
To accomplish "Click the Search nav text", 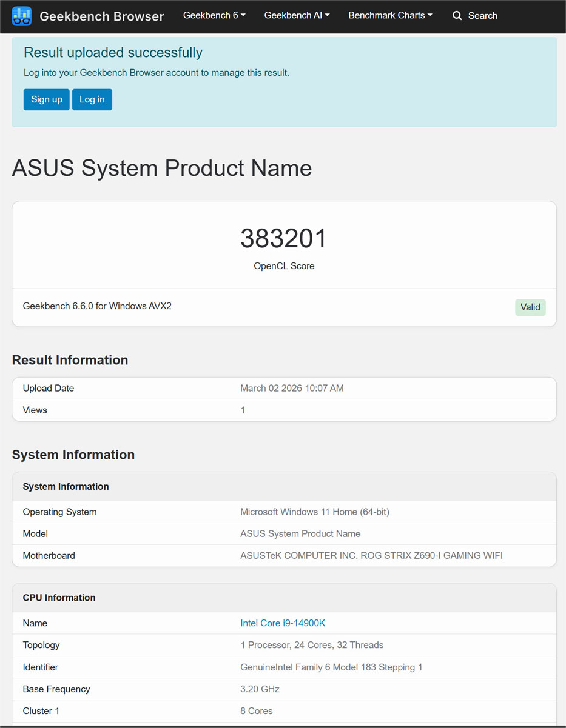I will (482, 16).
